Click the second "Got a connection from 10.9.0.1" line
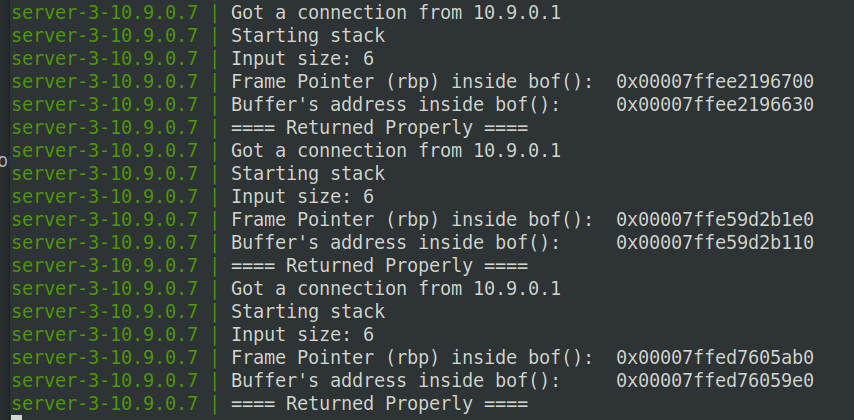854x420 pixels. (395, 151)
